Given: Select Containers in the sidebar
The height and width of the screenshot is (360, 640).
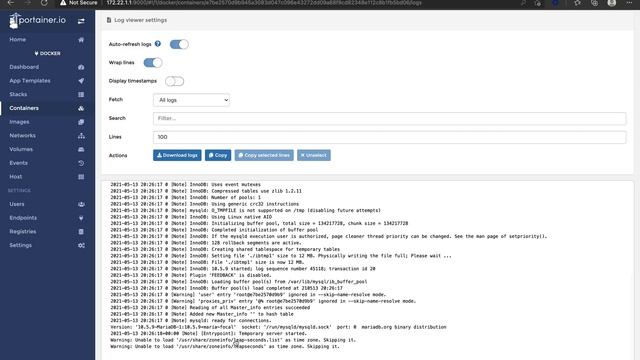Looking at the screenshot, I should 24,108.
